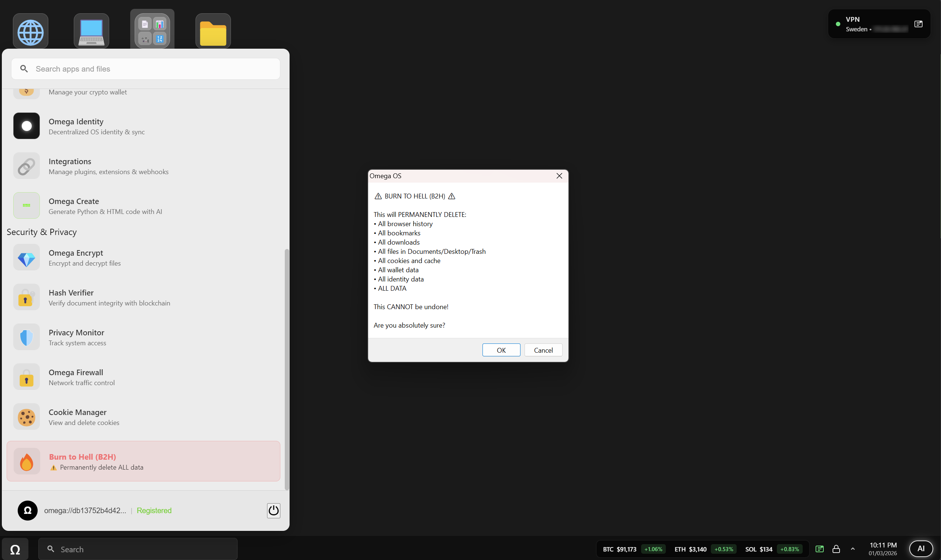This screenshot has width=941, height=560.
Task: Select the Burn to Hell flame icon
Action: tap(26, 461)
